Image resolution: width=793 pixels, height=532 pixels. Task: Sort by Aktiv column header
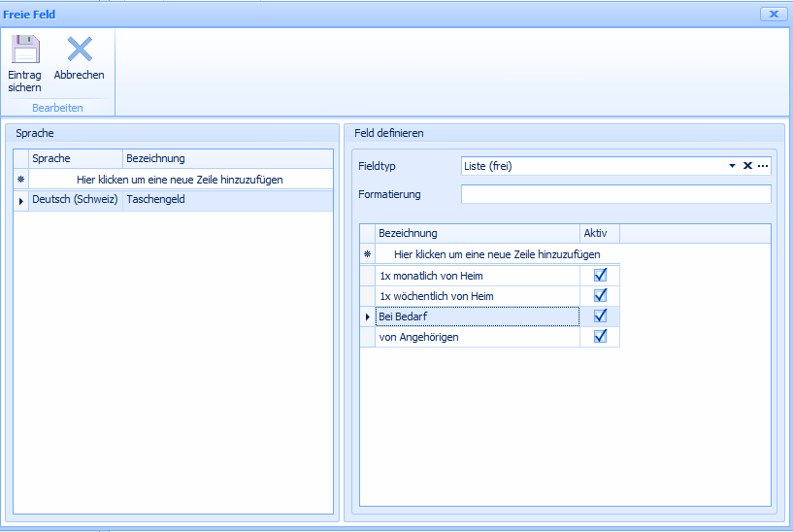coord(599,233)
